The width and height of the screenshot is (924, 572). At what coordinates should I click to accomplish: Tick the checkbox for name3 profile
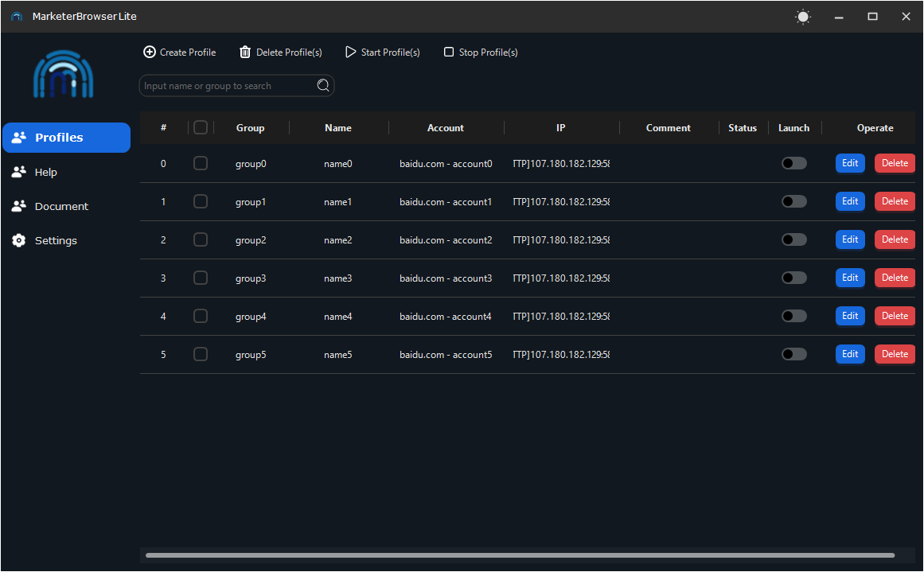(201, 278)
